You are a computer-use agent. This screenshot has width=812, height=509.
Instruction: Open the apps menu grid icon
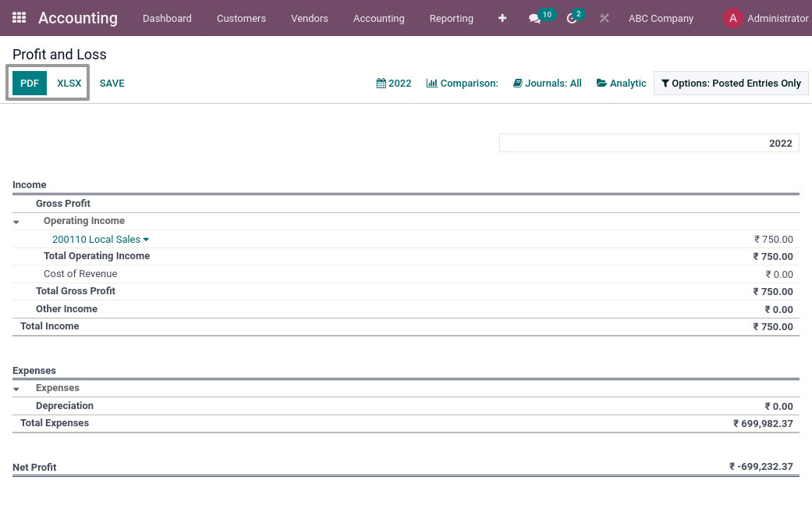point(19,17)
